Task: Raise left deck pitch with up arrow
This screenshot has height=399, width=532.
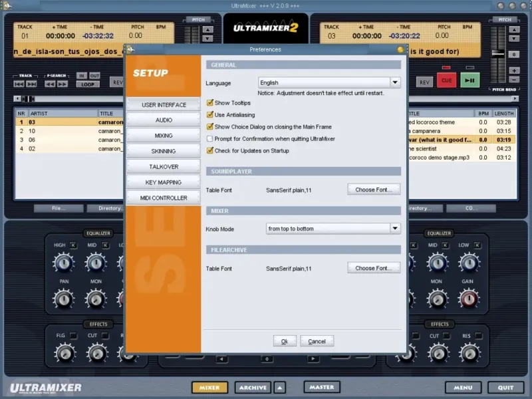Action: (208, 29)
